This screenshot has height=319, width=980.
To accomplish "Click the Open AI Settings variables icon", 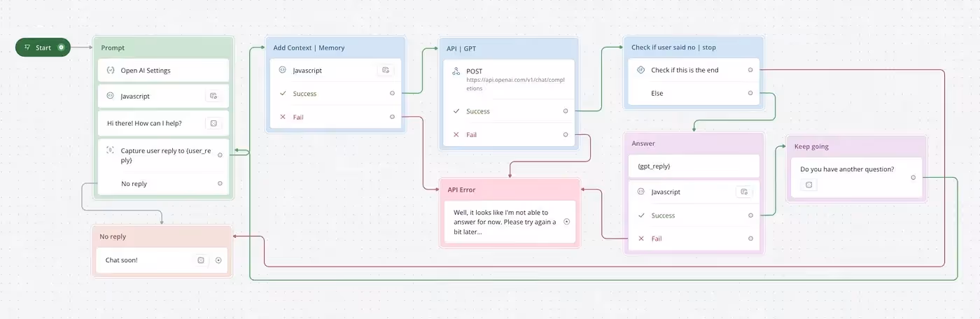I will (x=110, y=71).
